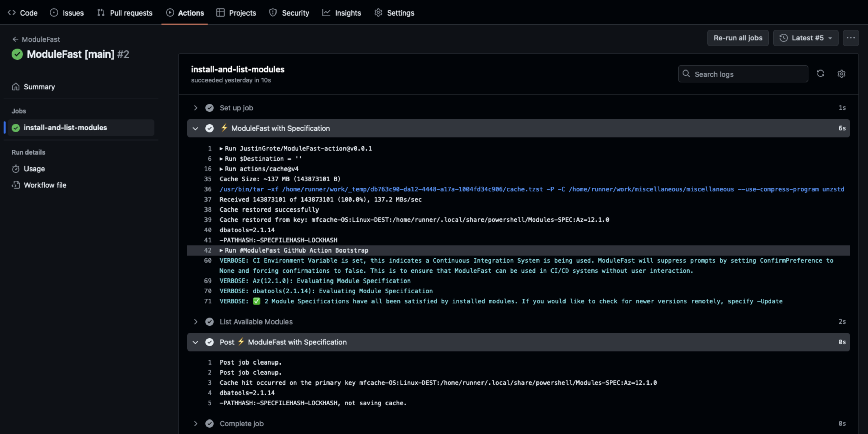Click the Pull requests branch icon
868x434 pixels.
coord(101,13)
